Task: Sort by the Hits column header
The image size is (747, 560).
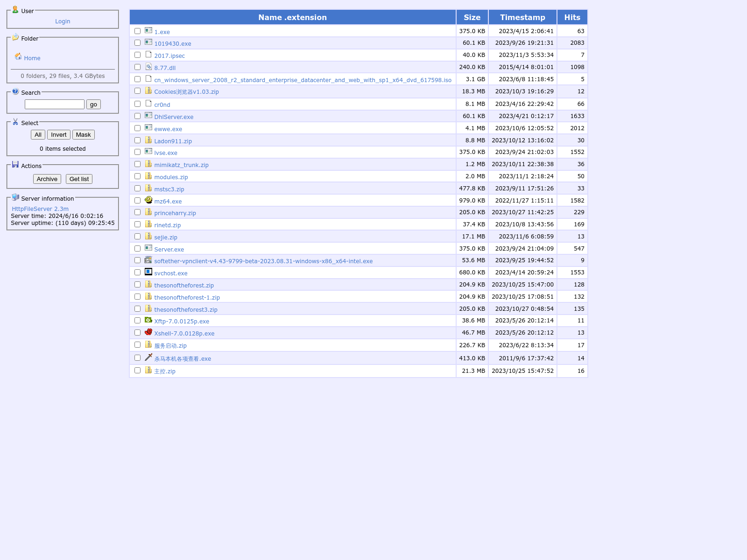Action: 572,17
